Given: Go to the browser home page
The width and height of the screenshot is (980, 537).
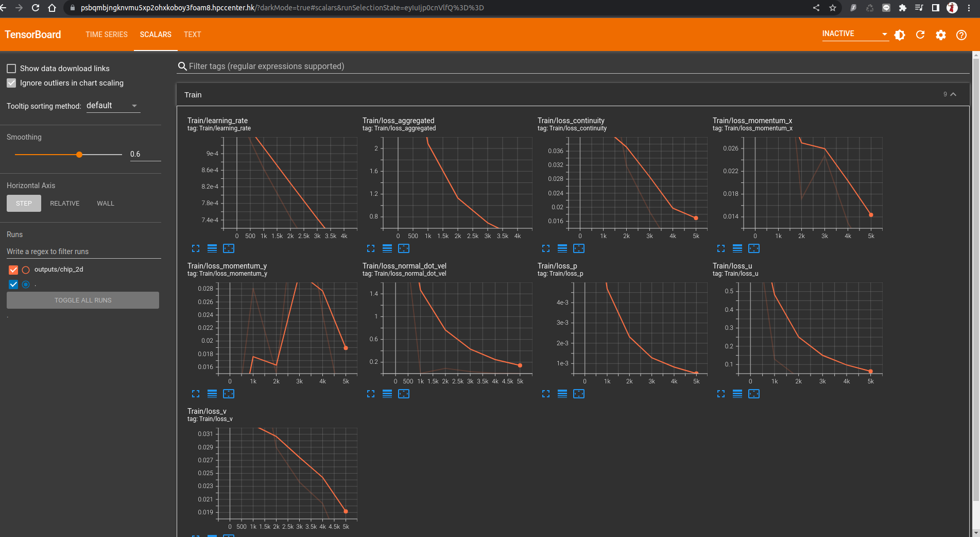Looking at the screenshot, I should point(52,8).
